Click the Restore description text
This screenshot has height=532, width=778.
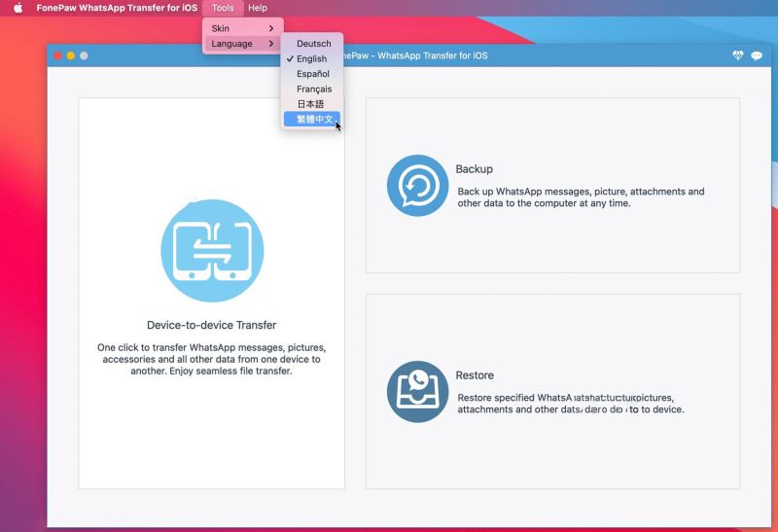click(x=571, y=404)
